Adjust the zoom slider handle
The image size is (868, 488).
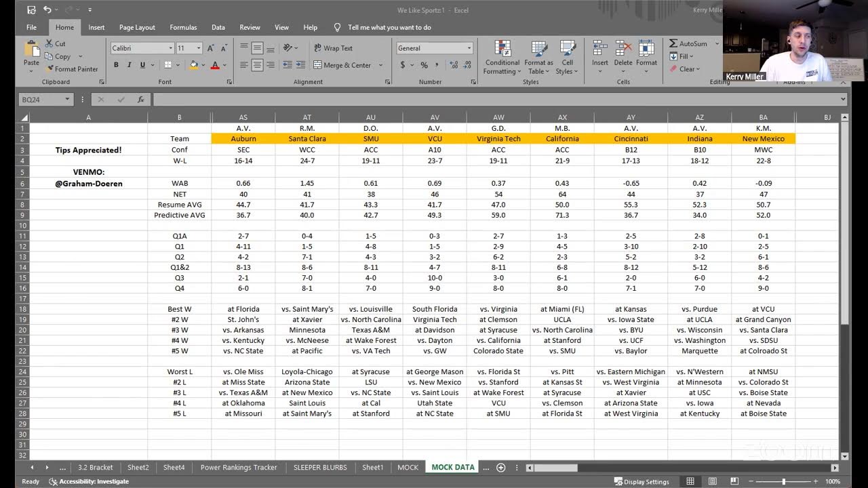point(784,482)
